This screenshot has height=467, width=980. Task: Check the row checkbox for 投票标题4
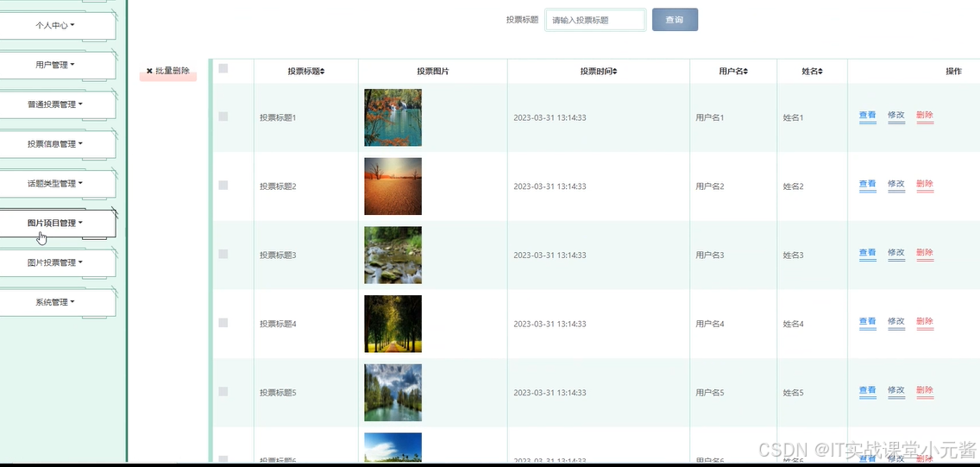pyautogui.click(x=223, y=323)
